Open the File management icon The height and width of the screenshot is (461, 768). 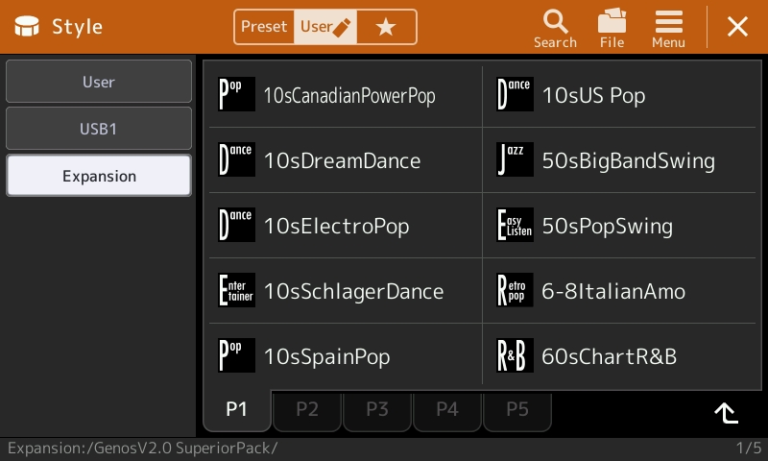612,28
